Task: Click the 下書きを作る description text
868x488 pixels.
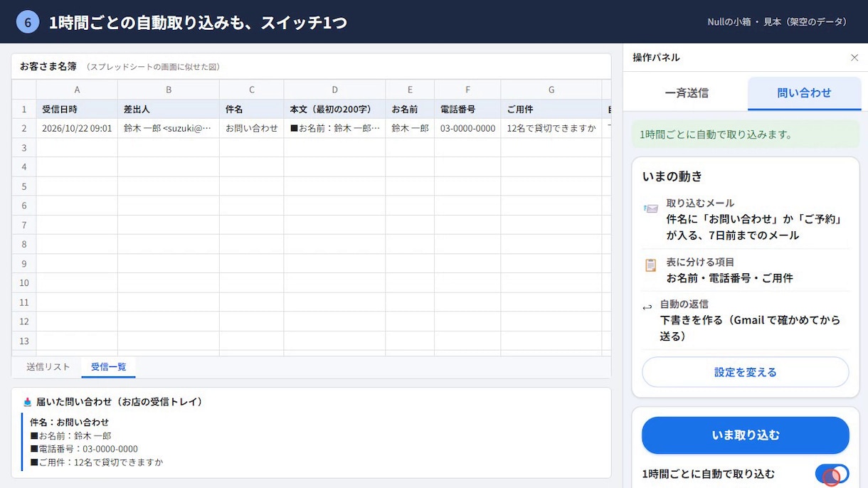Action: (x=750, y=328)
